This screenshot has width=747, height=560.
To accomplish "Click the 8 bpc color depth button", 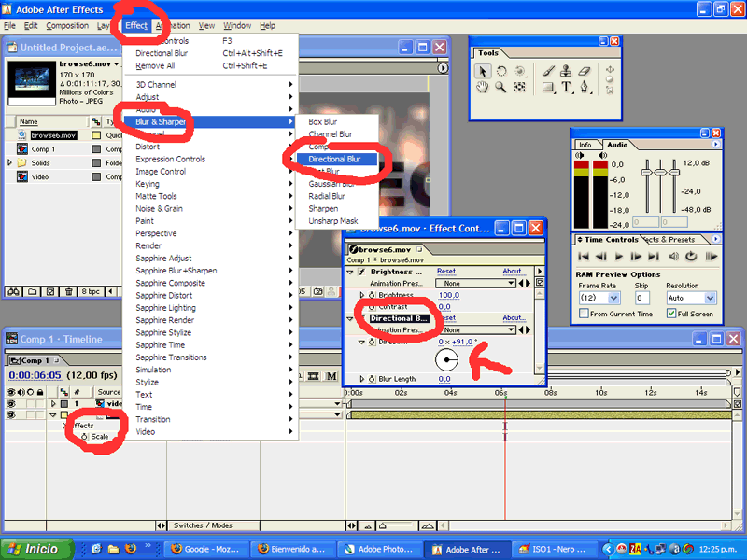I will tap(91, 291).
